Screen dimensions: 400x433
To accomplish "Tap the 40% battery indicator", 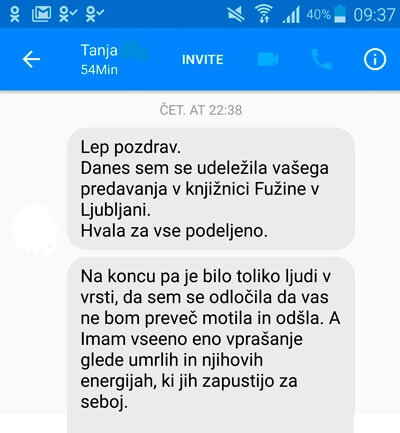I will coord(326,15).
